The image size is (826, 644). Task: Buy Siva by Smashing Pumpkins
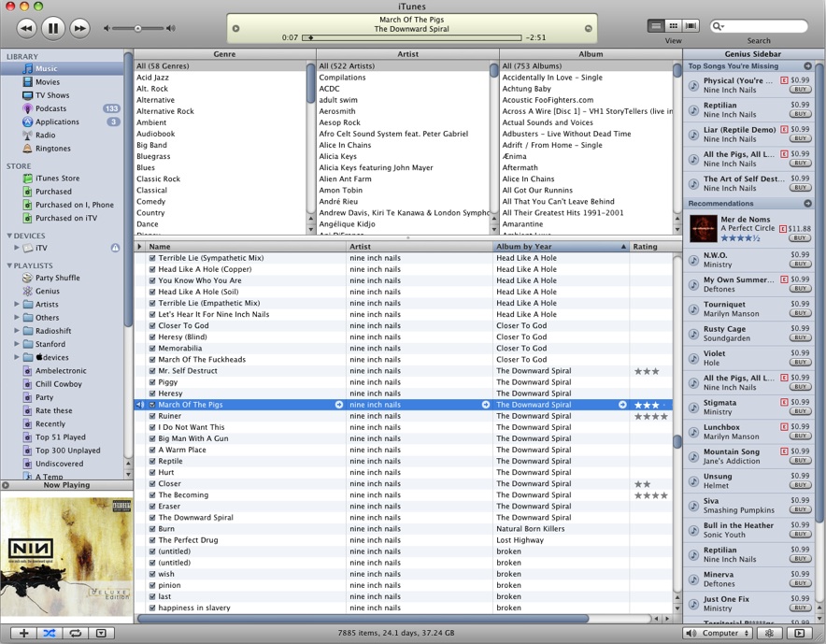(800, 509)
